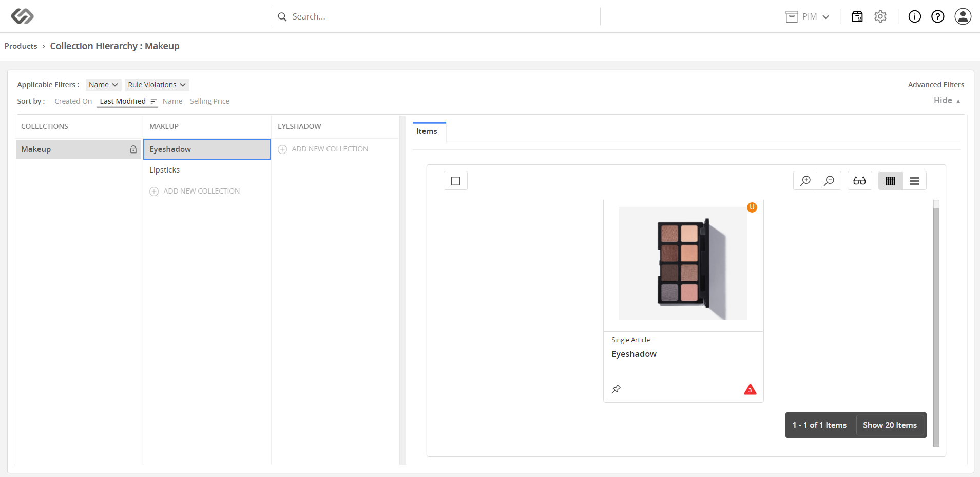Click the zoom out magnifier icon

pos(829,181)
